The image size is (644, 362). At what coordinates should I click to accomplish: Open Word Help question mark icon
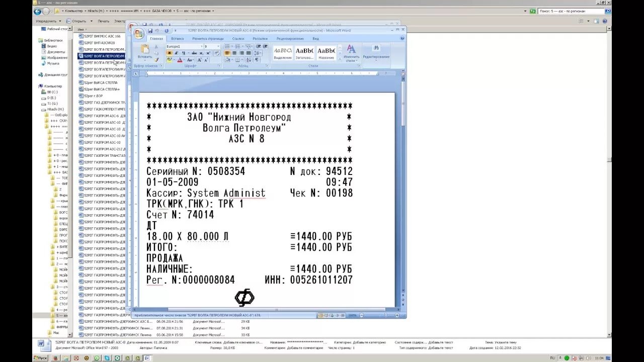403,38
